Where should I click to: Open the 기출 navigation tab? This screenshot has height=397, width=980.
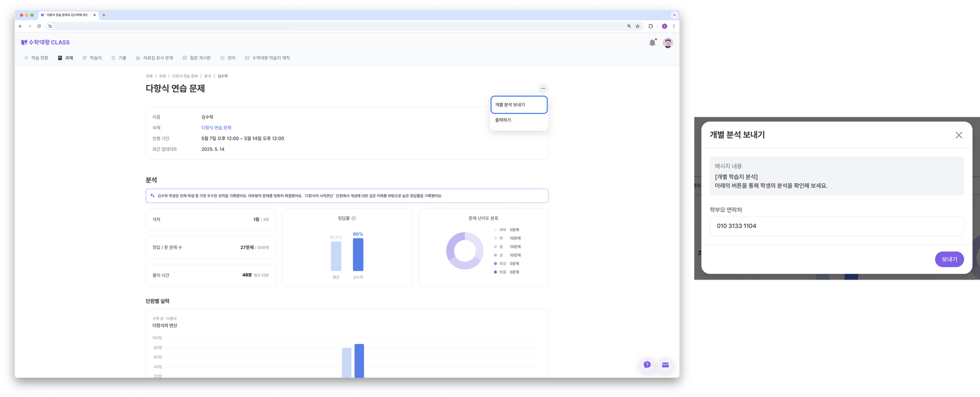(x=119, y=58)
